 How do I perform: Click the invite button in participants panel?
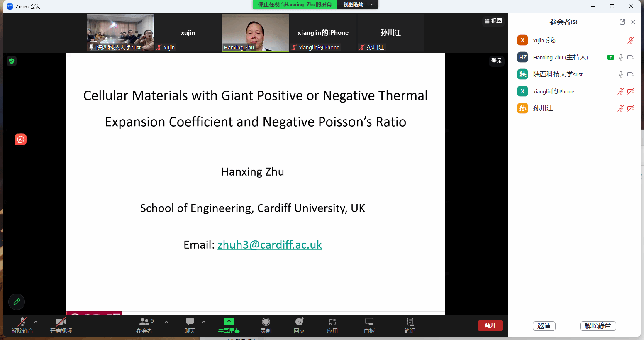pos(544,326)
